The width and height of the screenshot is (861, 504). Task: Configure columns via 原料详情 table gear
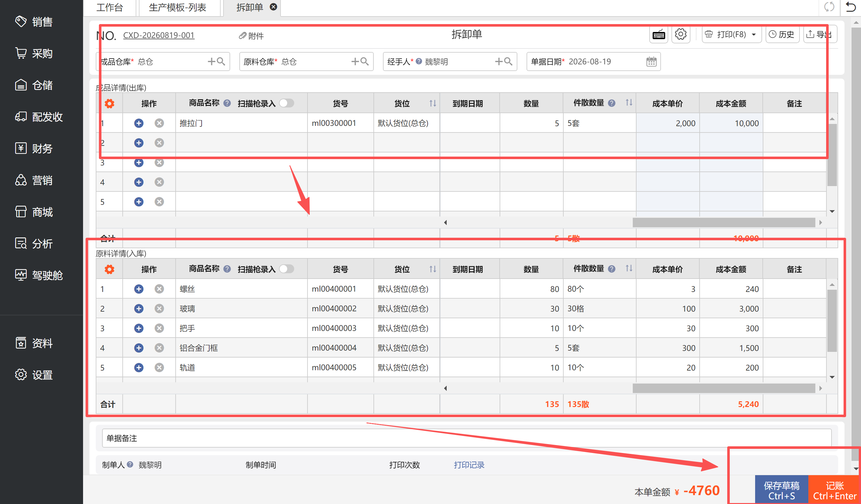click(x=109, y=269)
